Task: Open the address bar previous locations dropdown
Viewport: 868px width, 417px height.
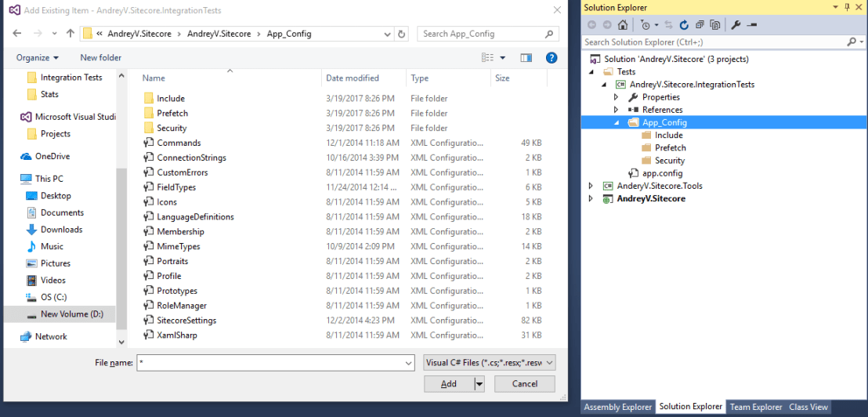Action: (388, 34)
